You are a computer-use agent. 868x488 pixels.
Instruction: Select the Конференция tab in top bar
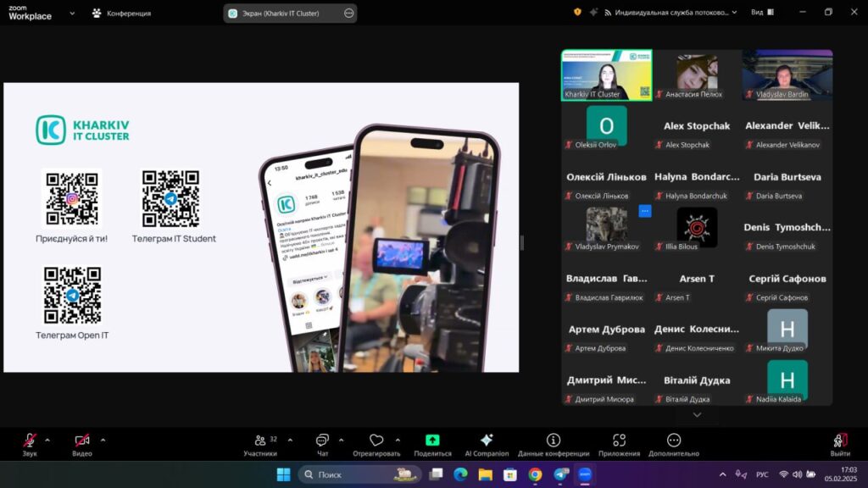pos(121,14)
